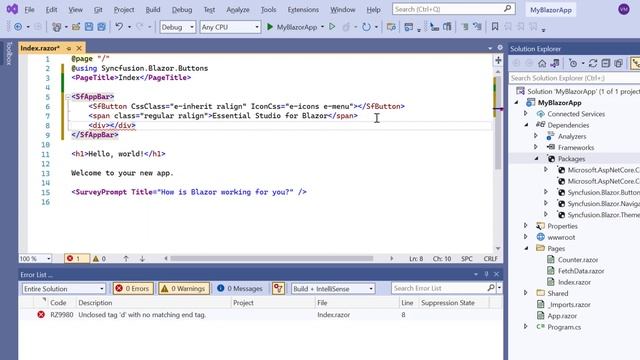The width and height of the screenshot is (640, 360).
Task: Open the Toolbox side panel tab
Action: pos(9,53)
